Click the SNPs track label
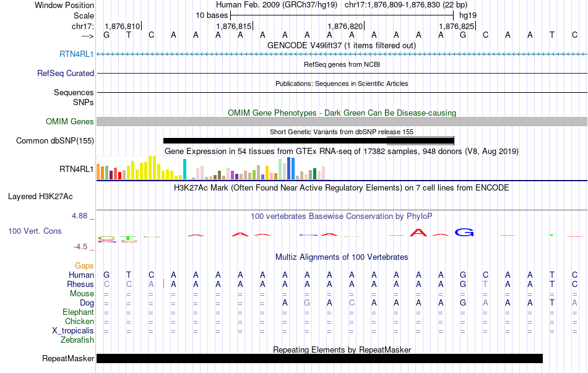Viewport: 588px width, 373px height. tap(84, 102)
